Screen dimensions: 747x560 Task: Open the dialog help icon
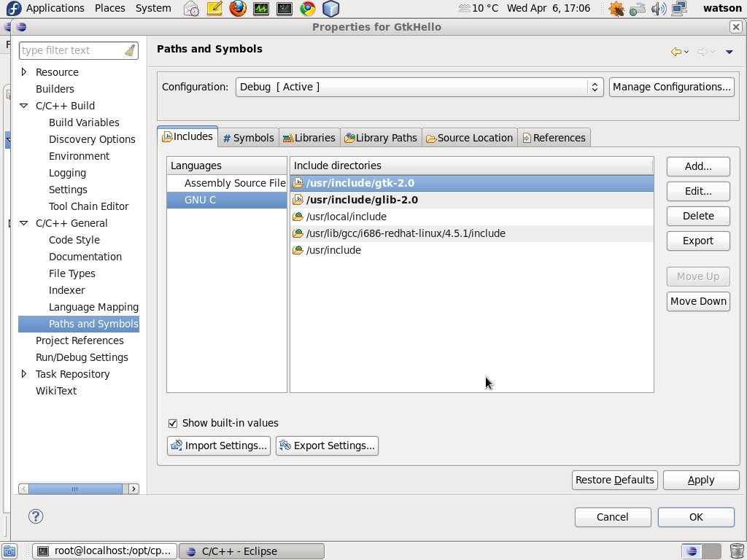[36, 517]
